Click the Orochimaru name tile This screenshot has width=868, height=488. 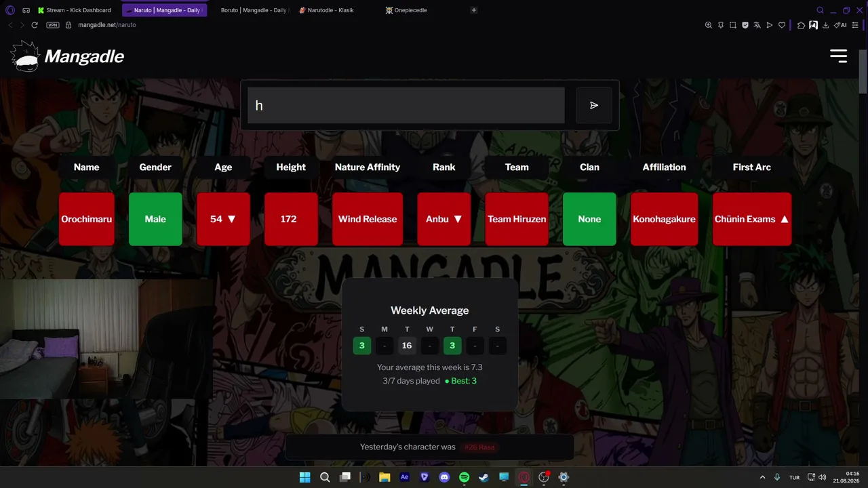86,219
